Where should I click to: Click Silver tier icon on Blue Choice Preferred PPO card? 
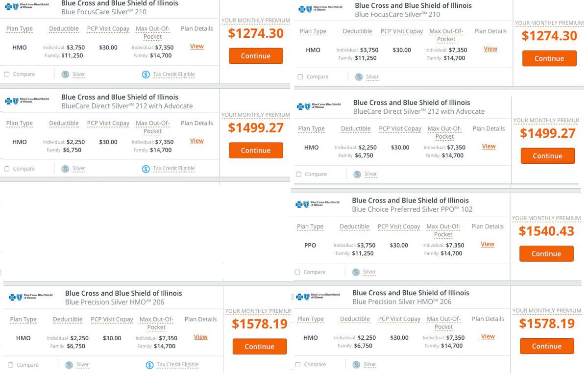coord(356,272)
